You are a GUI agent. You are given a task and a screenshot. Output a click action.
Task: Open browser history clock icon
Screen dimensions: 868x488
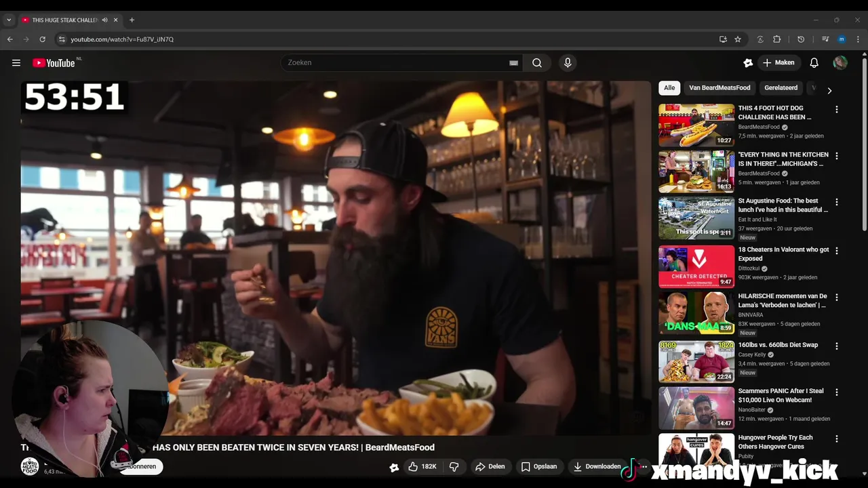[801, 39]
